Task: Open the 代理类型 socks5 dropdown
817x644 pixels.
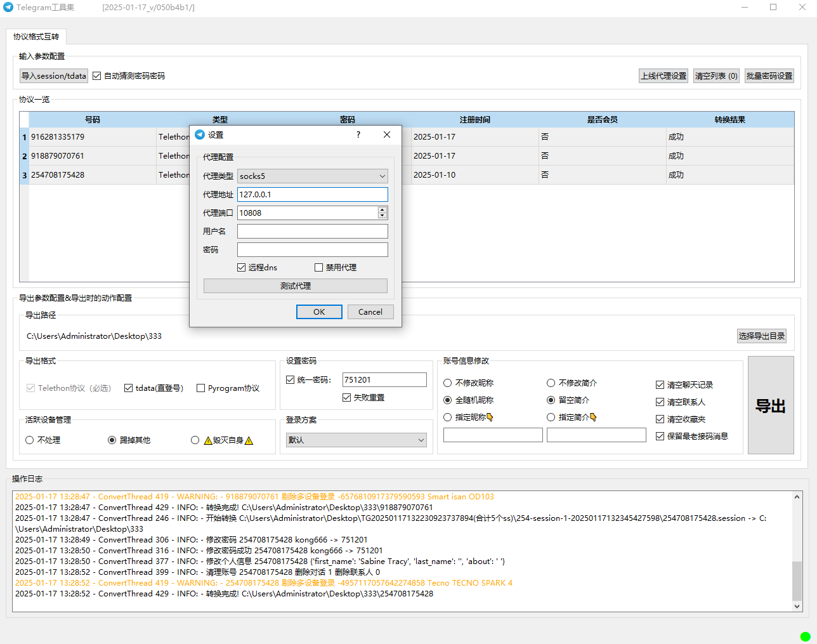Action: [x=313, y=176]
